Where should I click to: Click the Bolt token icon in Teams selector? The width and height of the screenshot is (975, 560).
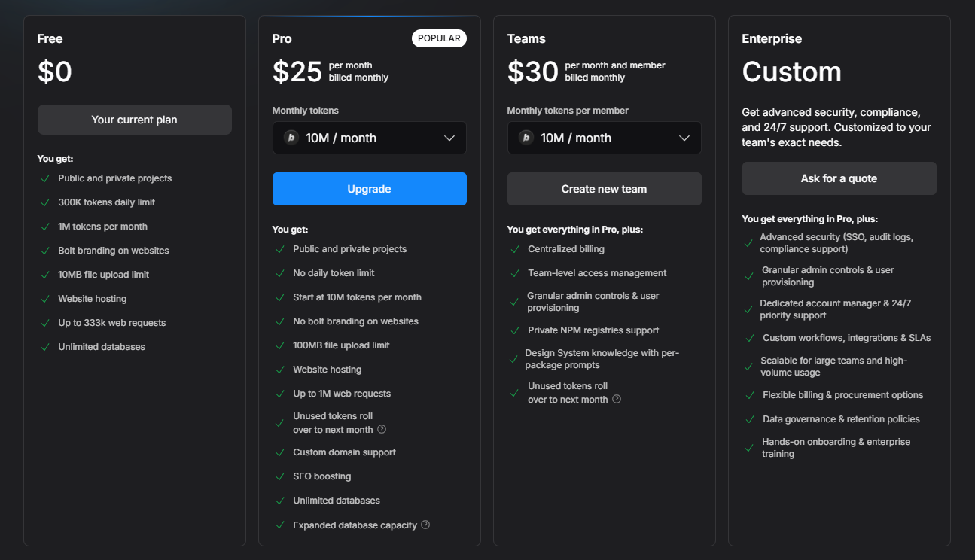click(x=526, y=138)
